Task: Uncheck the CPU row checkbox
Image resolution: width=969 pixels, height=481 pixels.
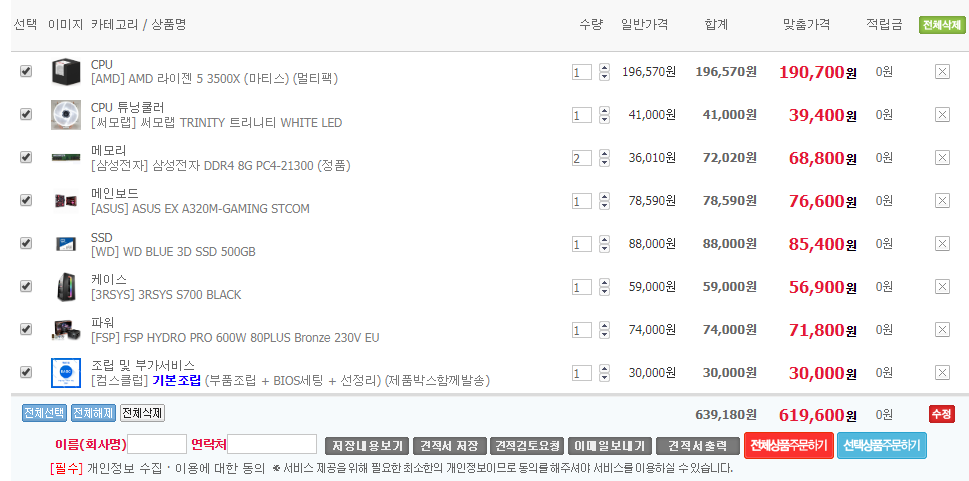Action: tap(26, 71)
